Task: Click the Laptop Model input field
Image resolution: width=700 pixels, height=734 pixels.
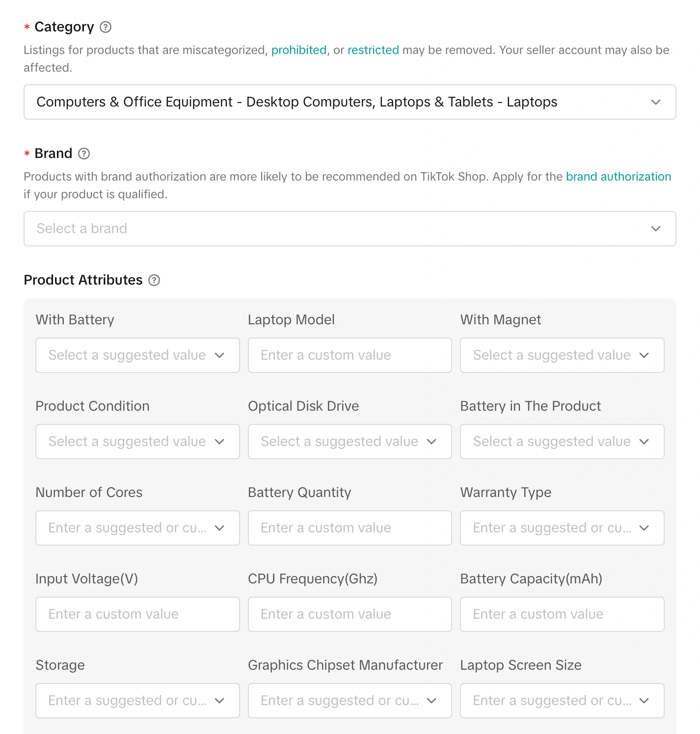Action: [x=350, y=355]
